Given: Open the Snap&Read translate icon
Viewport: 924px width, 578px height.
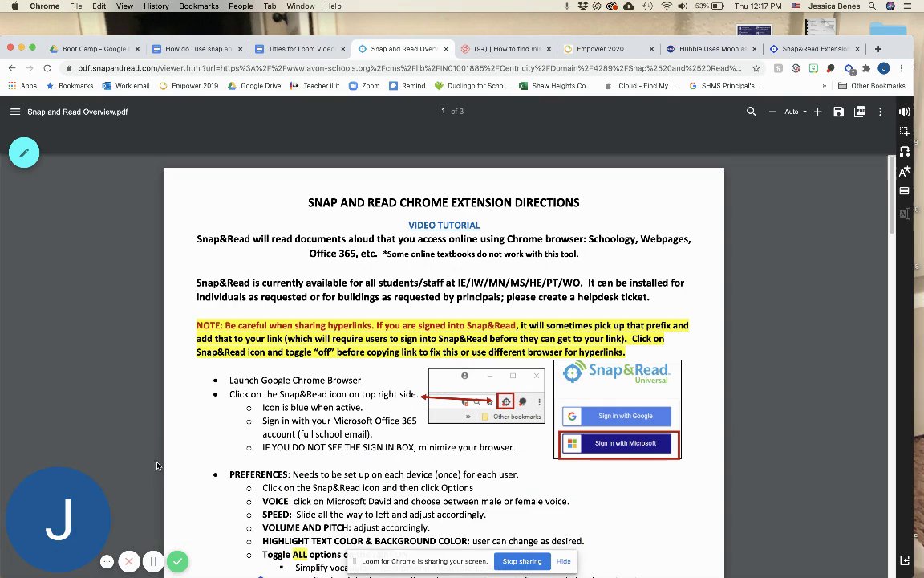Looking at the screenshot, I should (x=905, y=172).
